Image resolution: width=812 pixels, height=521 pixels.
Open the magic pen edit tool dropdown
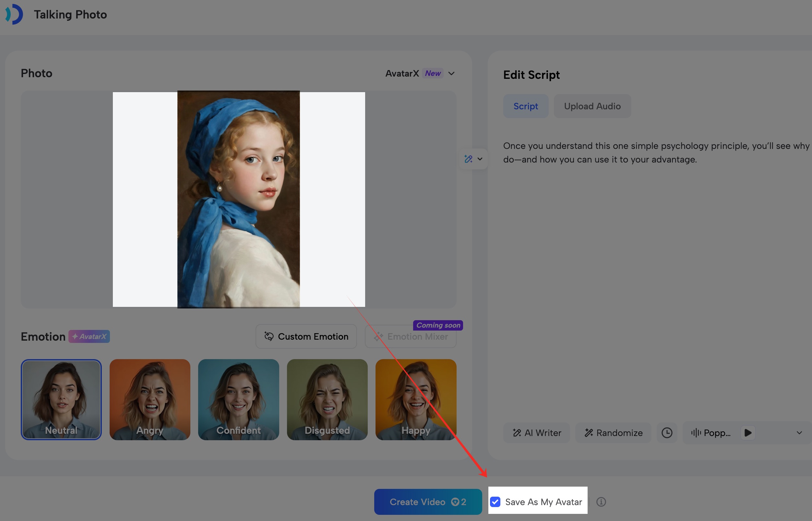click(473, 159)
